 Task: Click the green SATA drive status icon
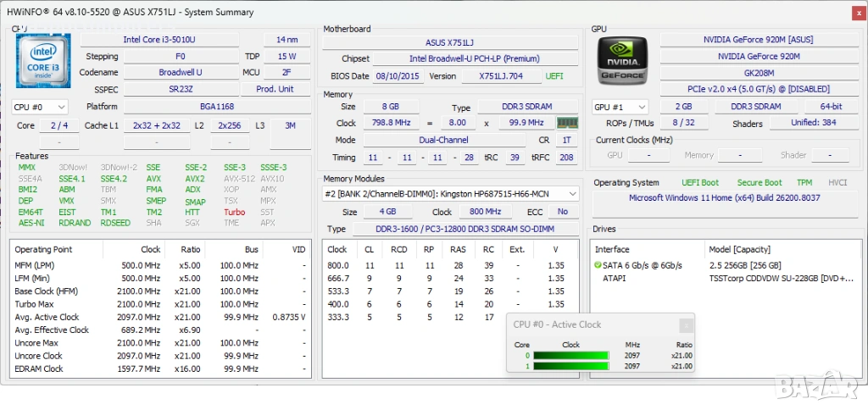[598, 265]
